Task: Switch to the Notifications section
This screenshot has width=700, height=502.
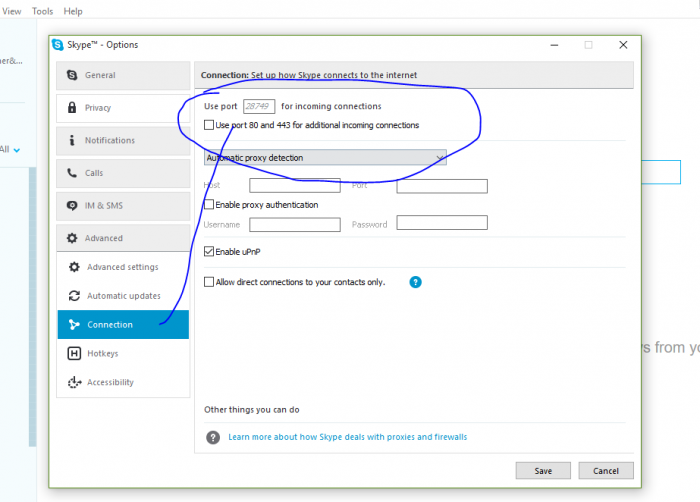Action: coord(123,140)
